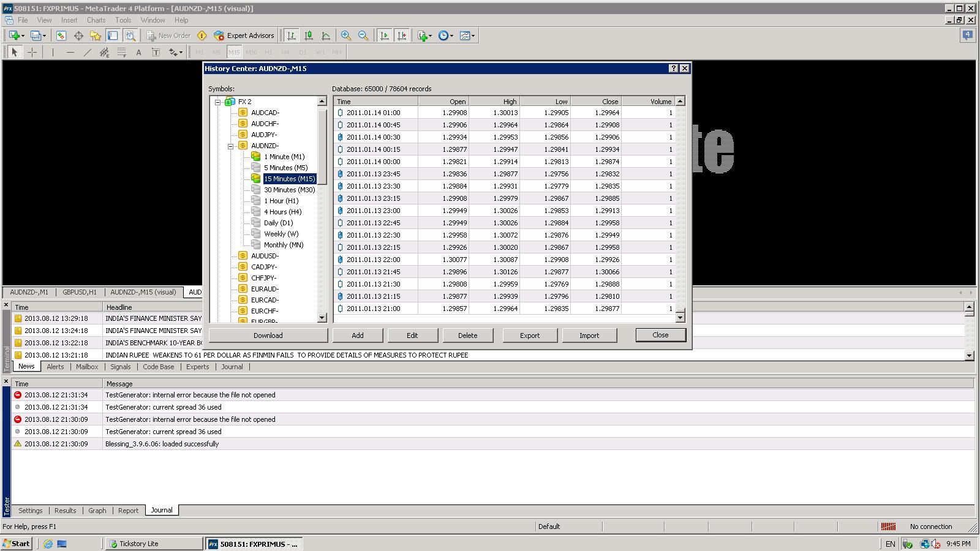Viewport: 980px width, 551px height.
Task: Open the Tester Results tab
Action: click(x=66, y=511)
